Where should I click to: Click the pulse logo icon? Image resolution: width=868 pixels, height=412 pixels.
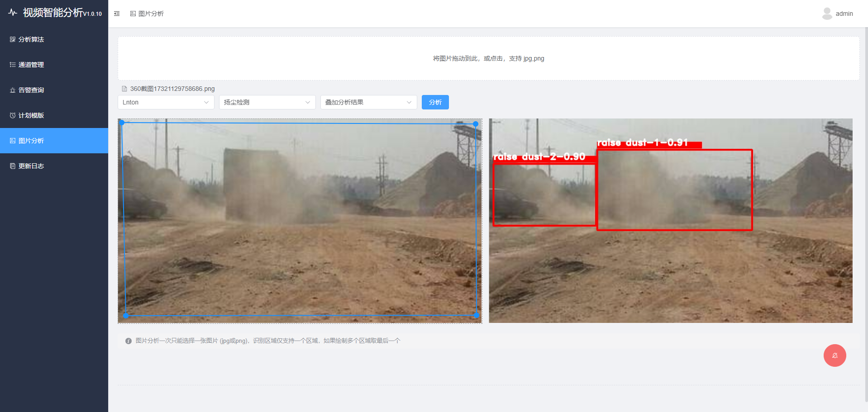pyautogui.click(x=13, y=13)
